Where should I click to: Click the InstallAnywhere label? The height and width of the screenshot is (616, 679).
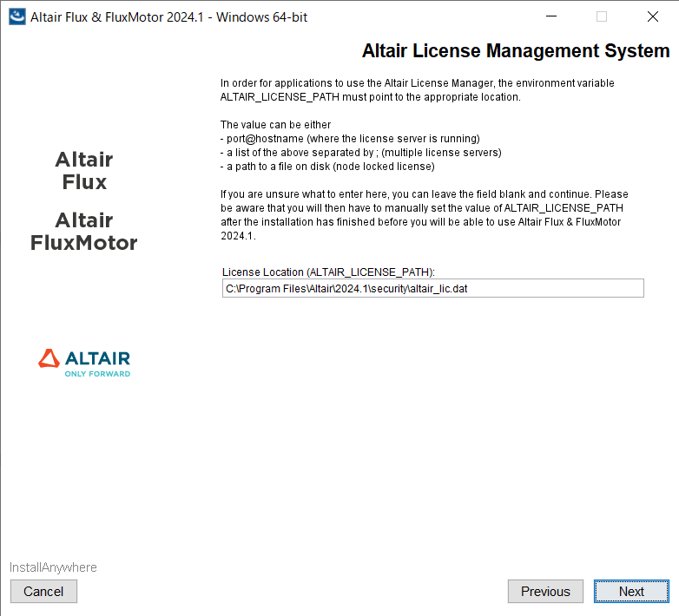53,567
